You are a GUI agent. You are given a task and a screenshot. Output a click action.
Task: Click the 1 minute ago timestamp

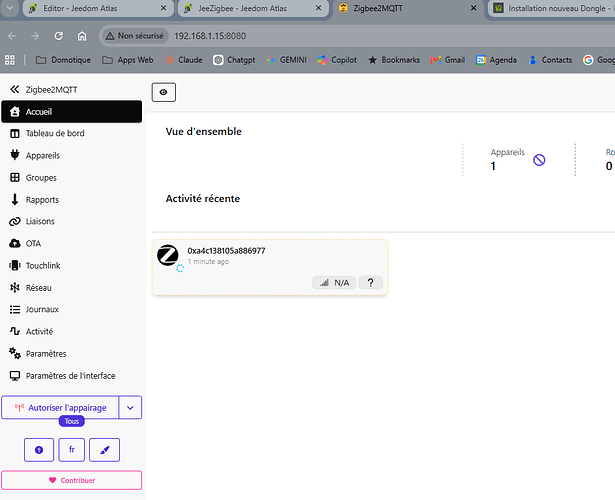click(208, 262)
